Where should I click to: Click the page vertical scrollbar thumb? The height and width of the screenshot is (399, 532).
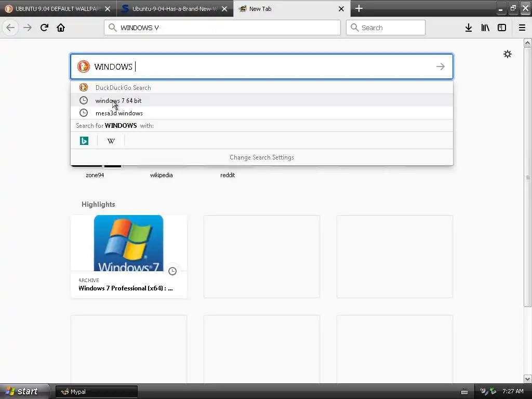[x=527, y=177]
